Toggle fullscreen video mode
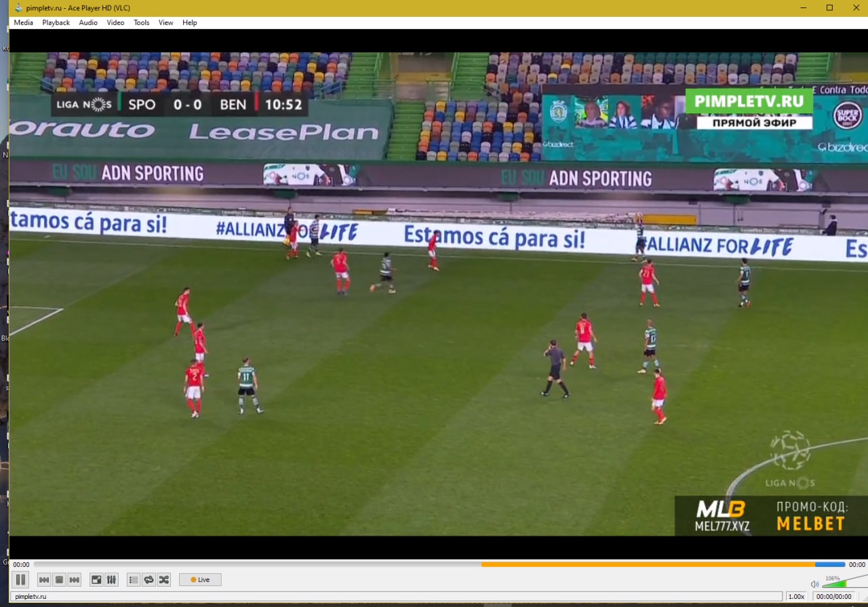Screen dimensions: 868x607 (96, 580)
